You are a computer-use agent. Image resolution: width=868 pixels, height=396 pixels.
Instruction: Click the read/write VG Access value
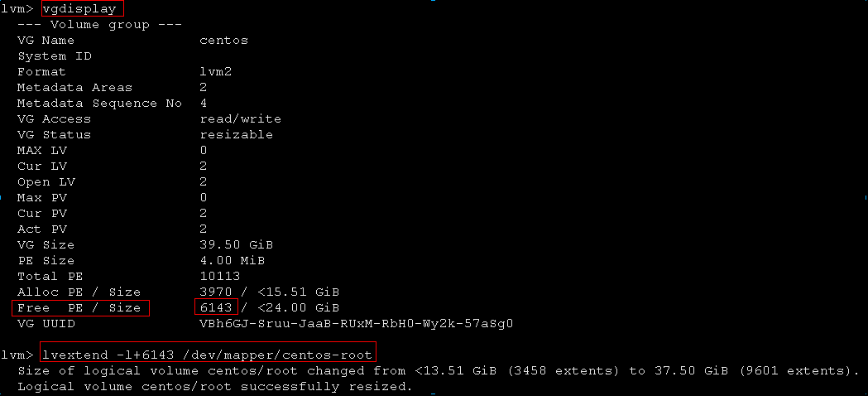[x=240, y=119]
